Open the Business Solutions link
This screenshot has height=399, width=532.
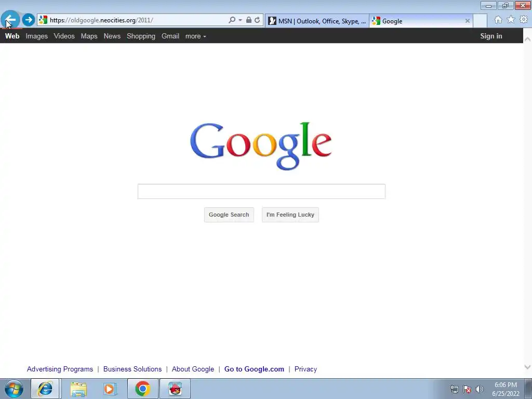pyautogui.click(x=132, y=369)
